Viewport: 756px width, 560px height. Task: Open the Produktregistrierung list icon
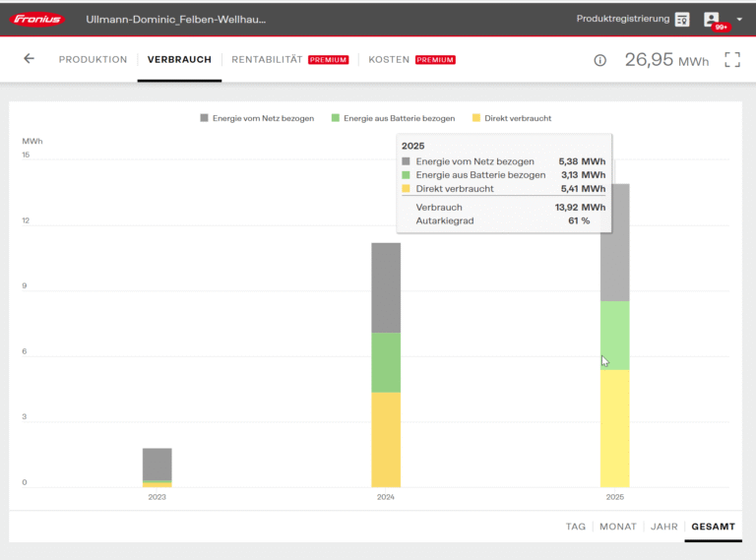click(x=682, y=20)
